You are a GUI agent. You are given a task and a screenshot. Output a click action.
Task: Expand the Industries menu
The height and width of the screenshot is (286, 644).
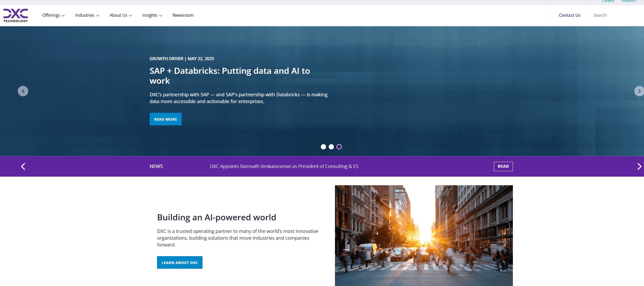click(x=87, y=15)
